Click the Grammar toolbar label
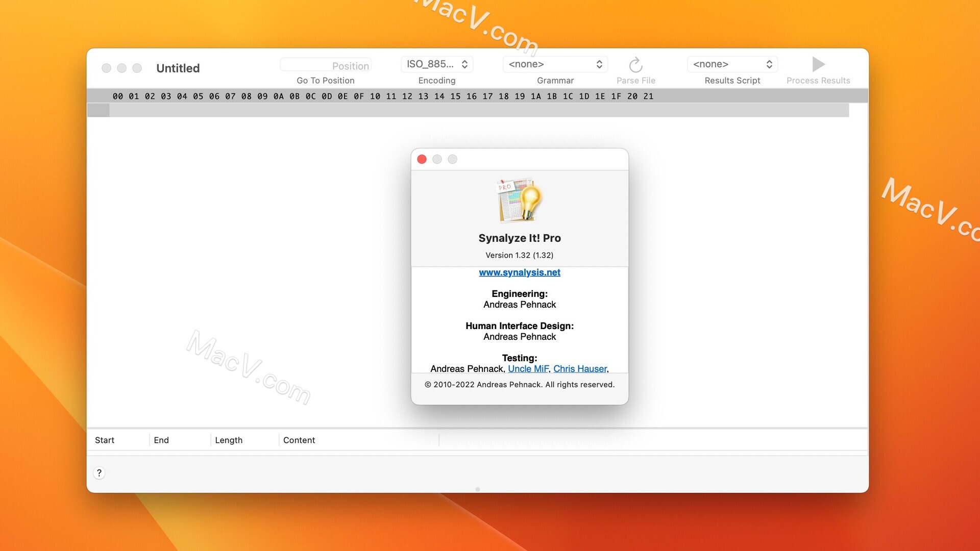This screenshot has width=980, height=551. pos(555,81)
